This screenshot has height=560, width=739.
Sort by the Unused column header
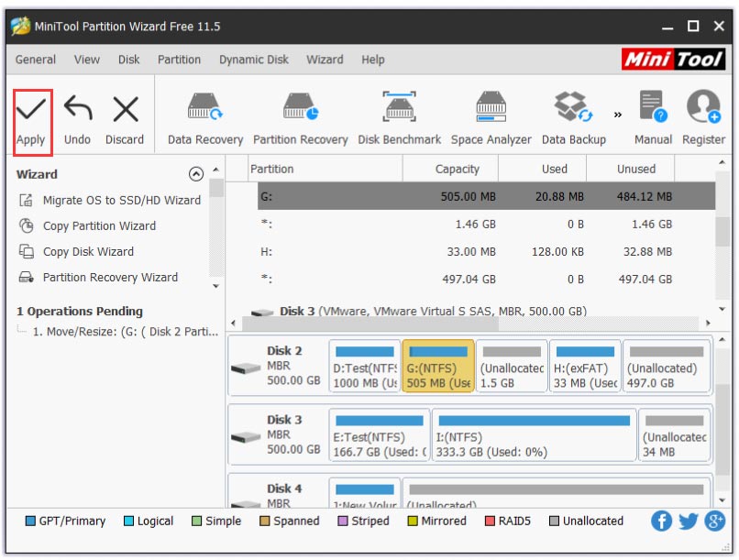(631, 169)
